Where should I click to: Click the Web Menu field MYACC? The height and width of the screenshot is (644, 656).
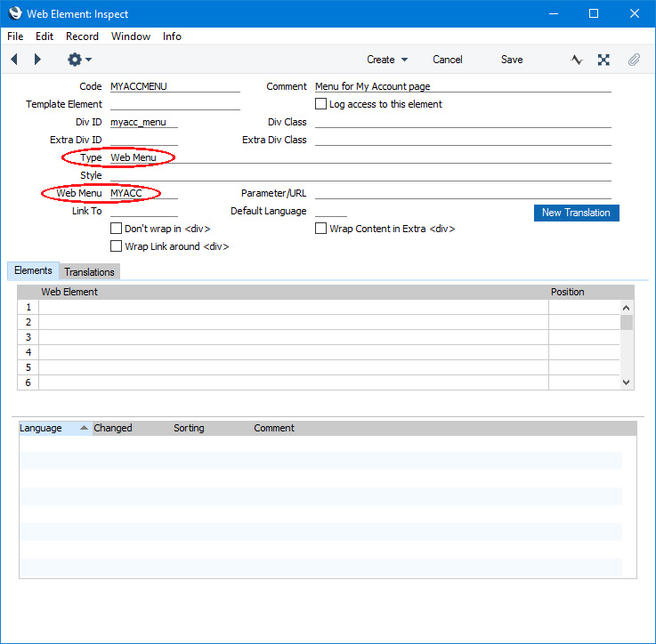[x=144, y=193]
